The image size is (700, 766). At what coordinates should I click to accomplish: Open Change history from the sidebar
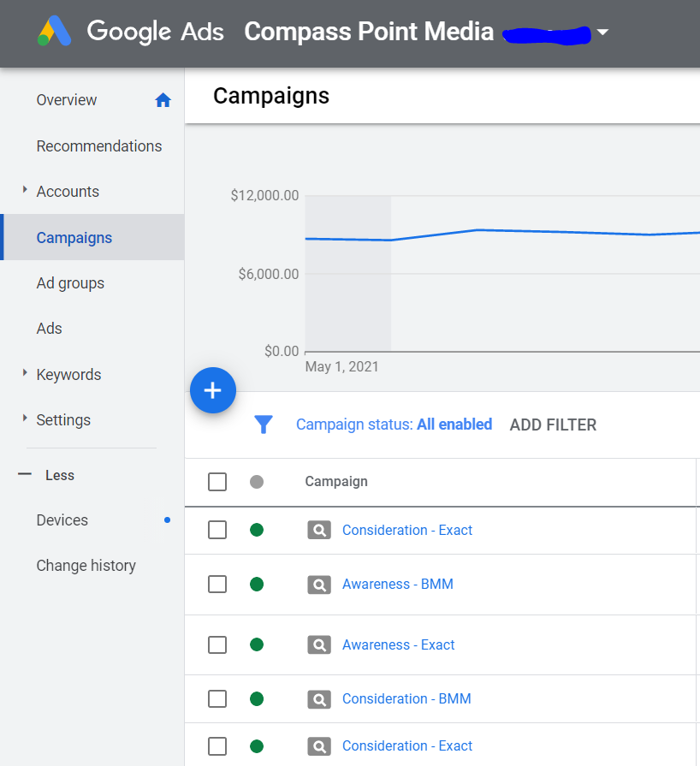click(x=86, y=565)
